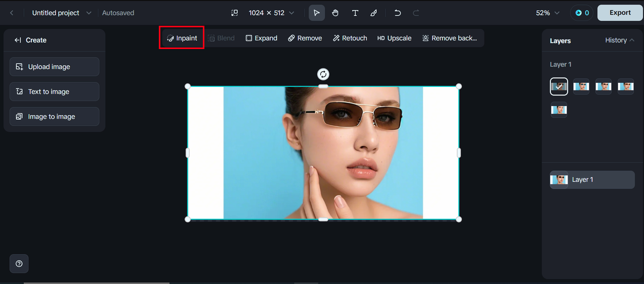Switch to the Layers tab
Screen dimensions: 644x284
560,40
